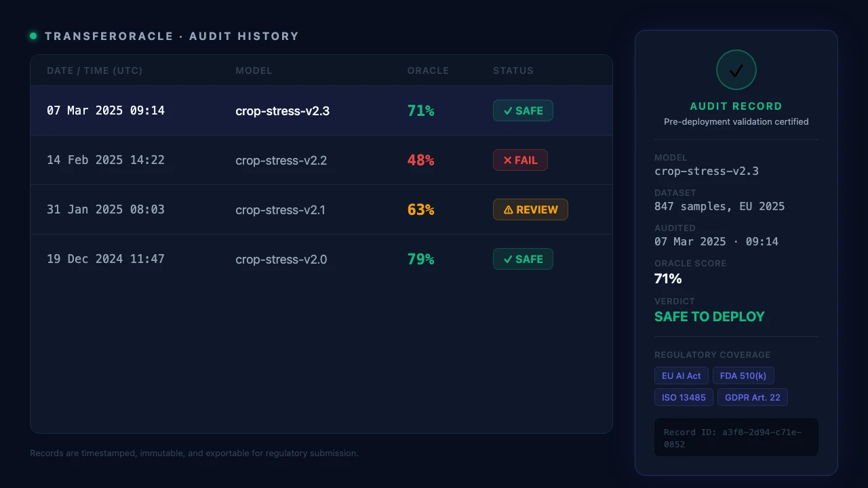Click the Status column header
868x488 pixels.
[513, 70]
